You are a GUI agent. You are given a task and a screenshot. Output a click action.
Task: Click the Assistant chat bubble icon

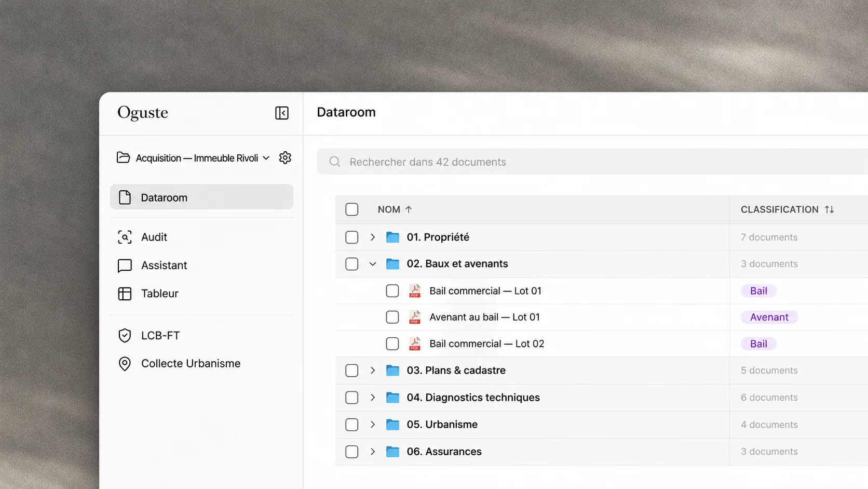click(x=125, y=266)
